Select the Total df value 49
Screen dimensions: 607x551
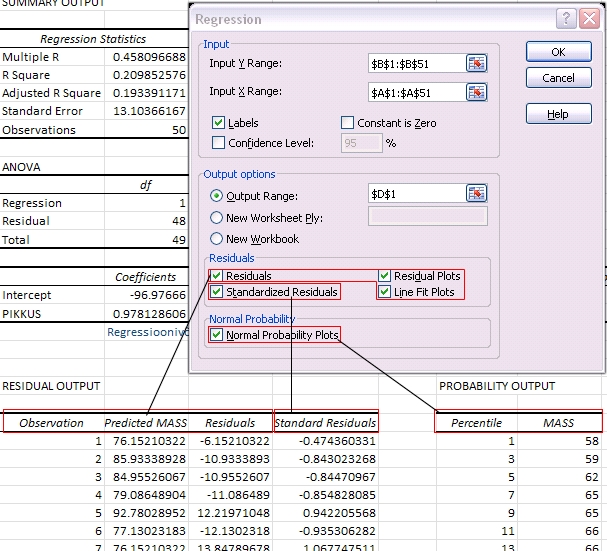(x=147, y=240)
